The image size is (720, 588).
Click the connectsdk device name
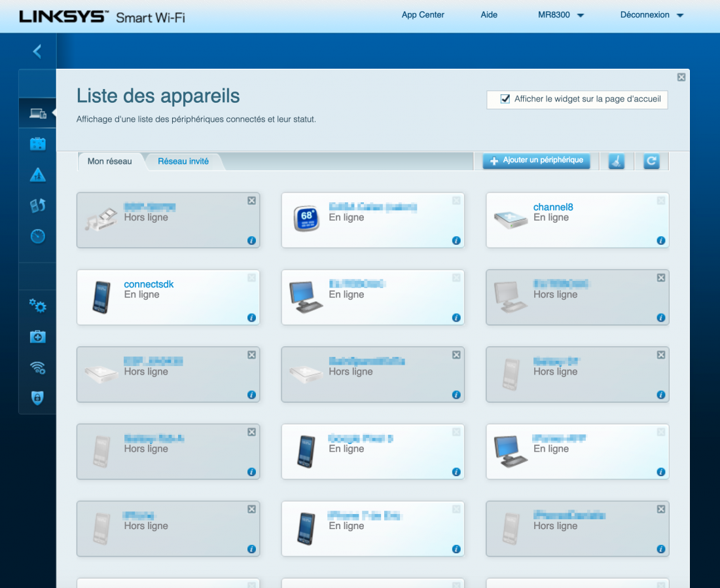[149, 284]
